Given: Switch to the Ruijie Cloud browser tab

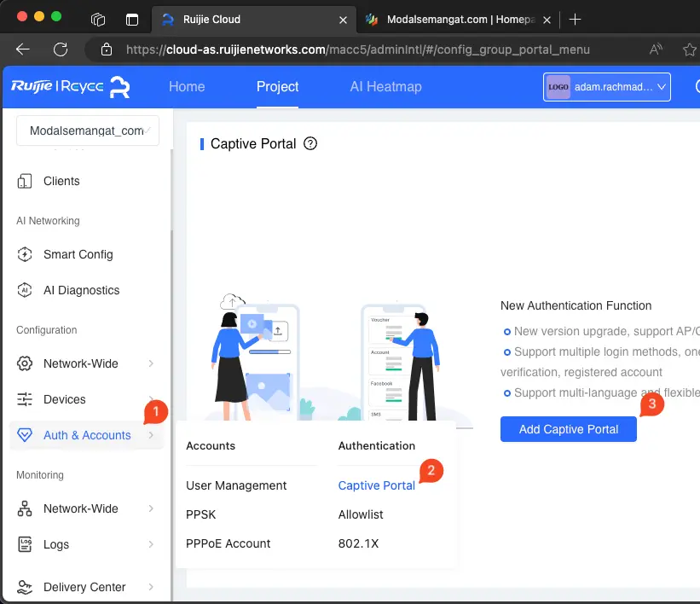Looking at the screenshot, I should [x=254, y=20].
